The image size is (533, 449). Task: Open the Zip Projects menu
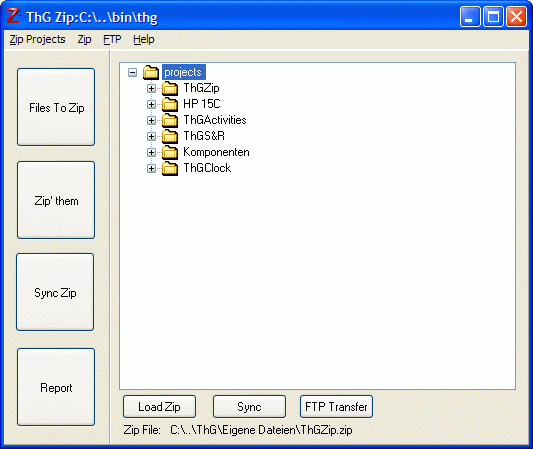[x=37, y=39]
